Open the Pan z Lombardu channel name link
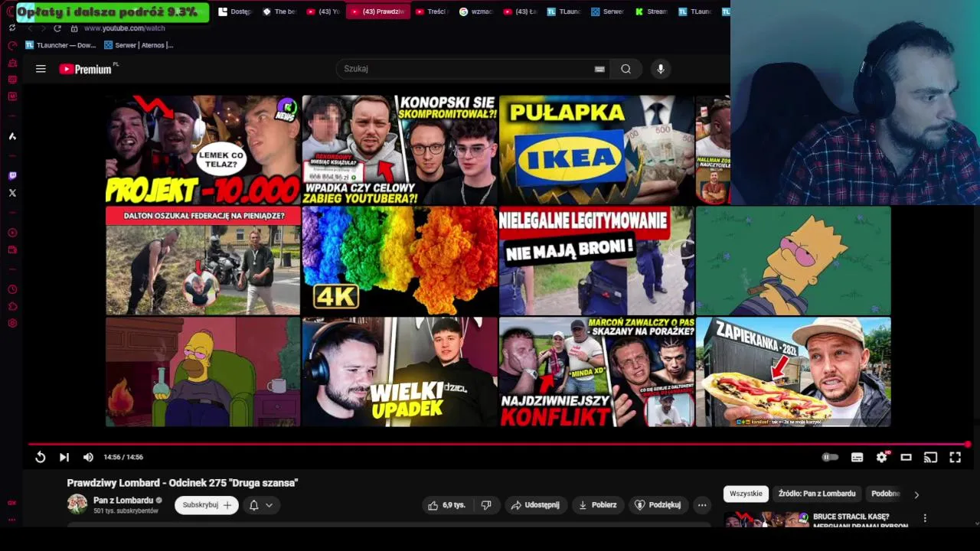This screenshot has height=551, width=980. pos(123,500)
